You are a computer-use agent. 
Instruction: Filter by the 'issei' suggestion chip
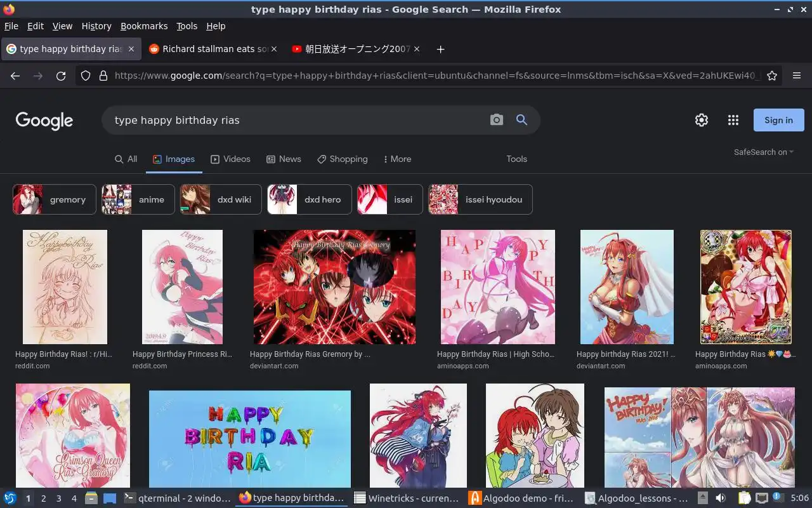click(390, 199)
